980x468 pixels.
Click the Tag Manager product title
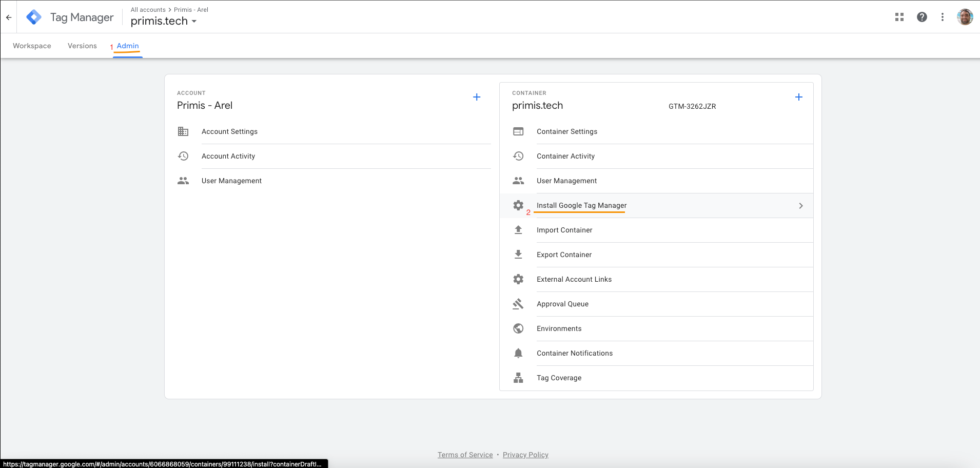click(82, 17)
